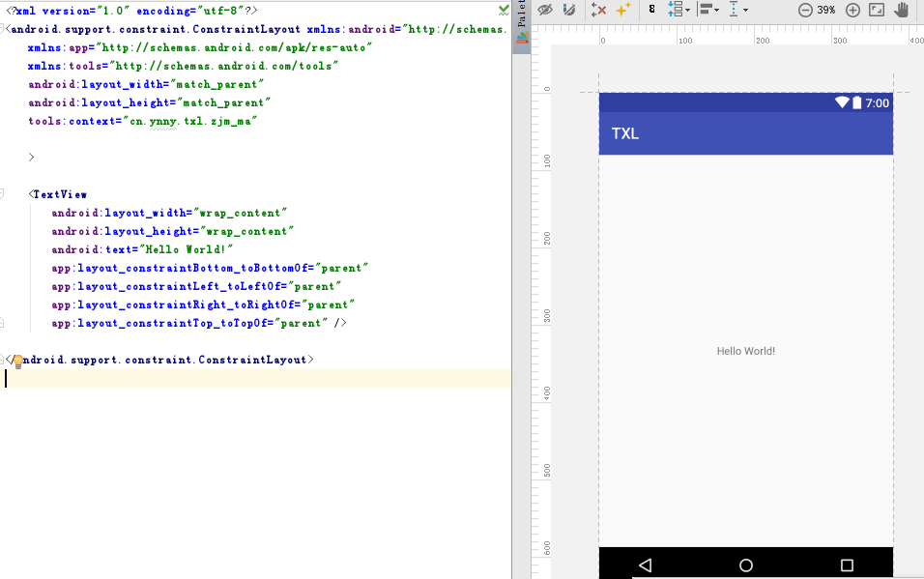Click the TXL app bar title
This screenshot has width=924, height=579.
[x=625, y=133]
